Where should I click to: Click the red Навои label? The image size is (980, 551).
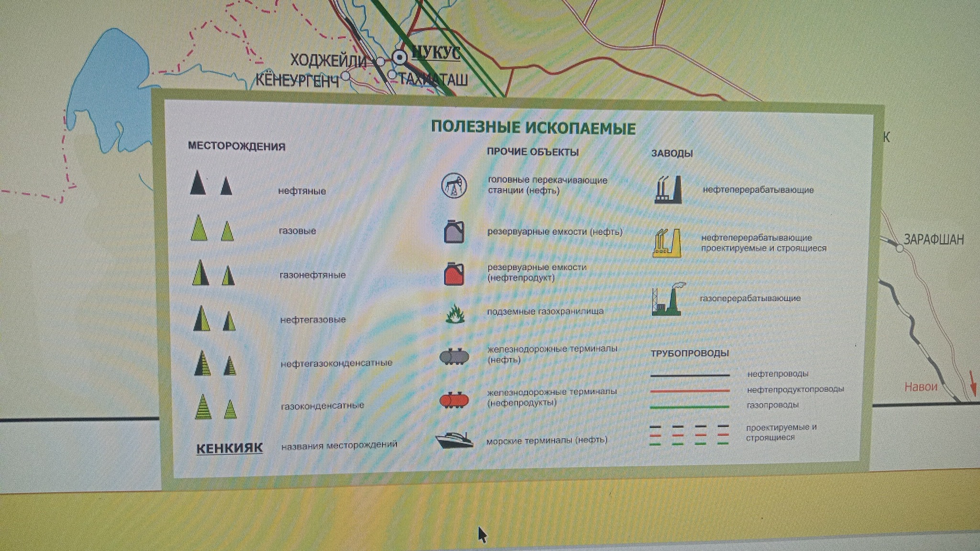[921, 387]
